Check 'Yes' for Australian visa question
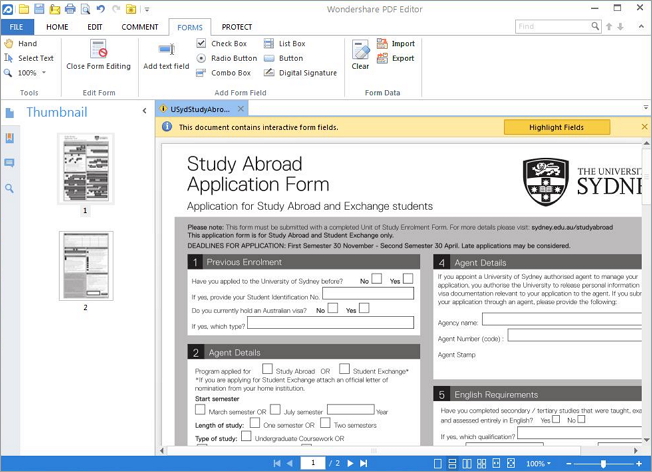The image size is (652, 472). coord(364,308)
